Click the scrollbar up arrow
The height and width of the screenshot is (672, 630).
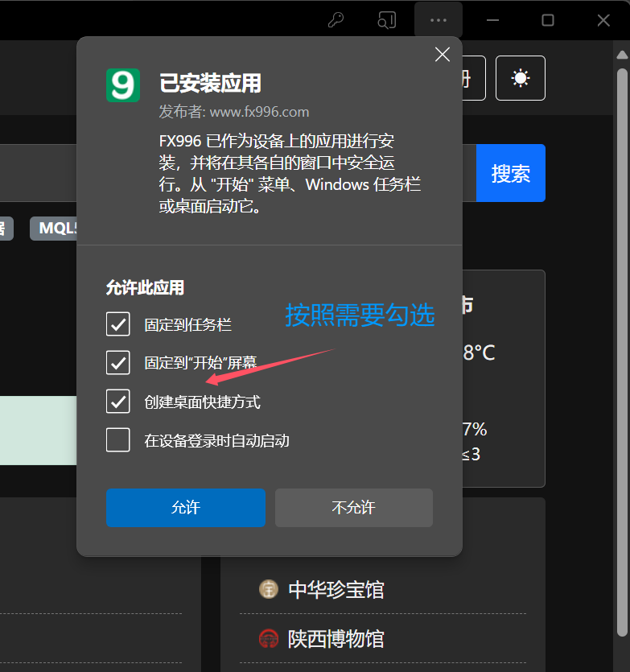622,55
